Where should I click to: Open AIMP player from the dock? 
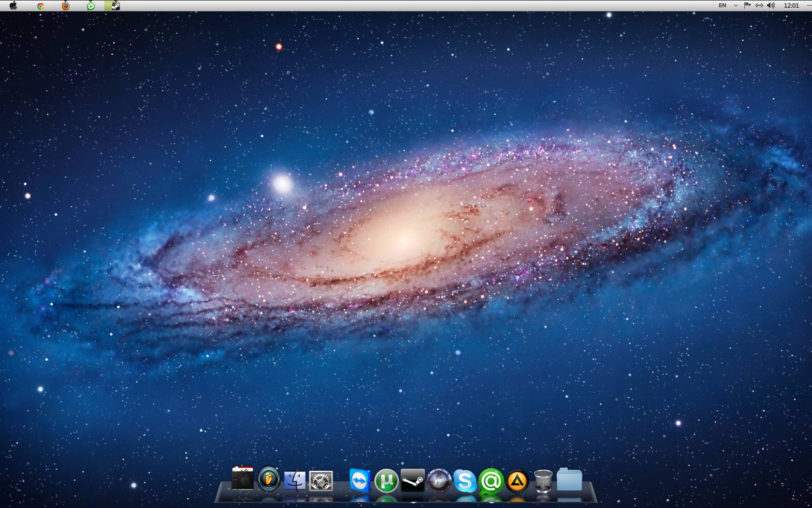(517, 481)
